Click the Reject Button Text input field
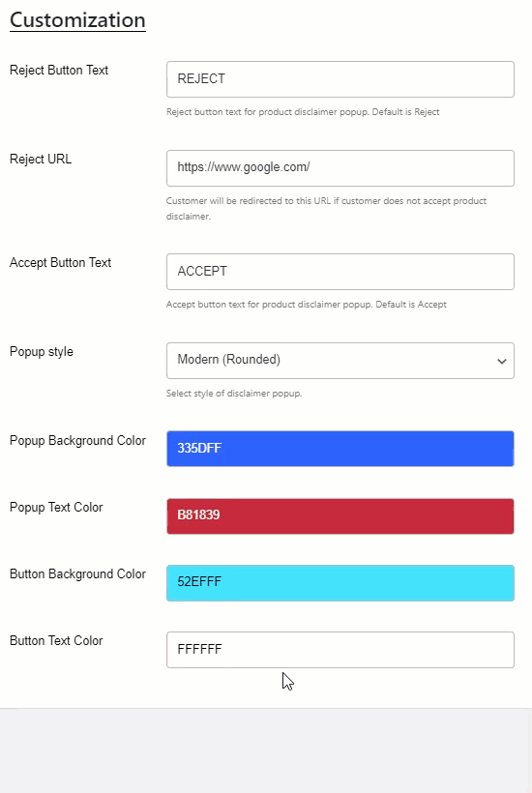Image resolution: width=532 pixels, height=793 pixels. [340, 79]
